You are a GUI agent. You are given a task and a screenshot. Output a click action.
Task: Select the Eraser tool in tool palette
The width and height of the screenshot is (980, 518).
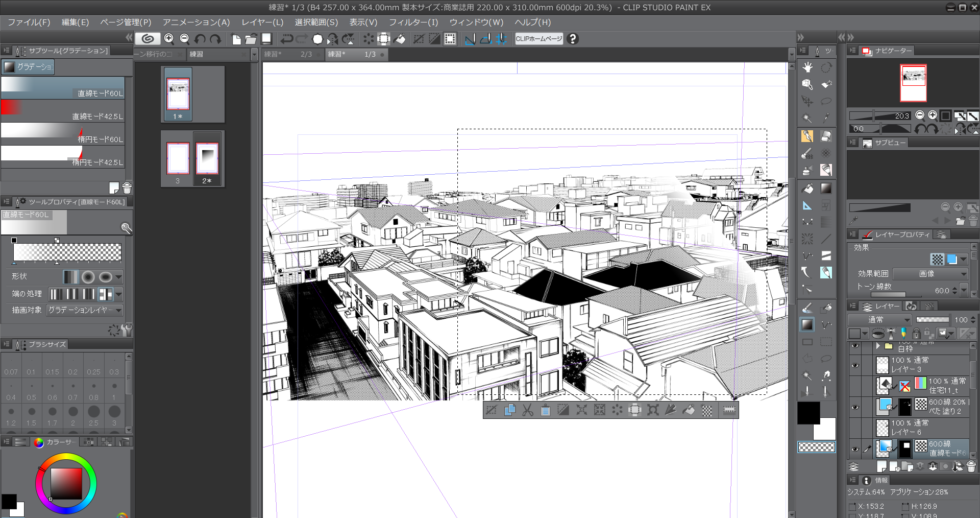826,136
